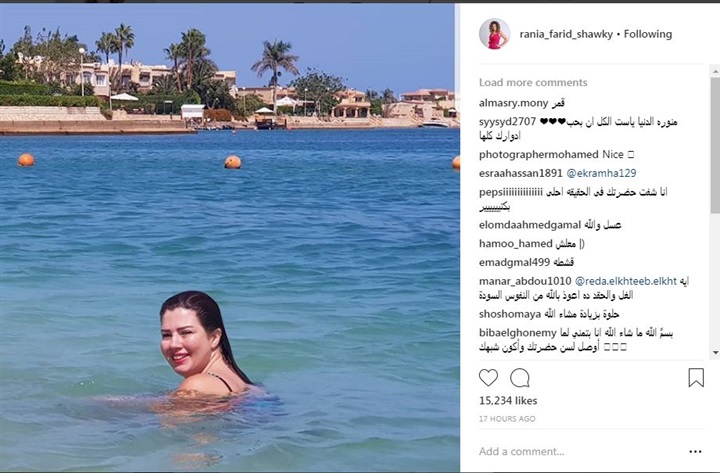
Task: Open the 17 HOURS AGO timestamp
Action: [507, 419]
